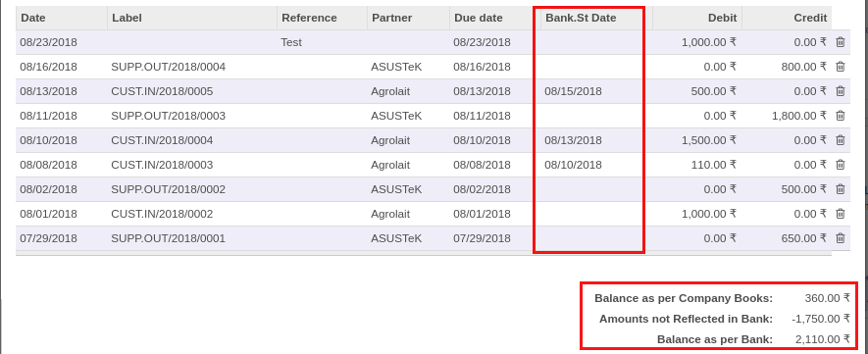Open the ASUSTeK partner in 08/16/2018 row

pyautogui.click(x=396, y=67)
